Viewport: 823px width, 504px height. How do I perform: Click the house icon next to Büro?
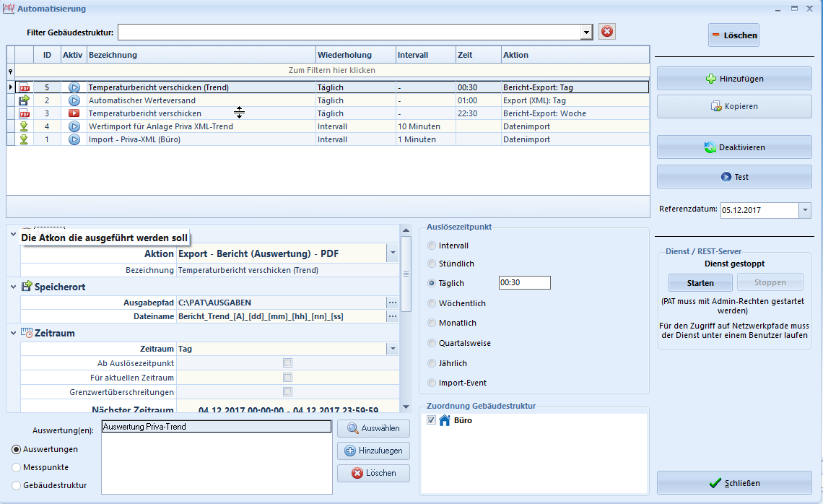[x=445, y=420]
